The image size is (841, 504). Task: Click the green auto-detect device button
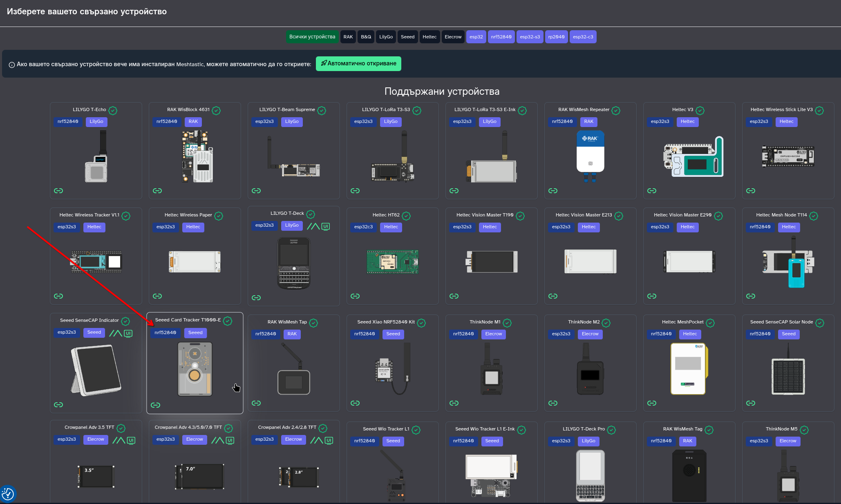(x=358, y=64)
